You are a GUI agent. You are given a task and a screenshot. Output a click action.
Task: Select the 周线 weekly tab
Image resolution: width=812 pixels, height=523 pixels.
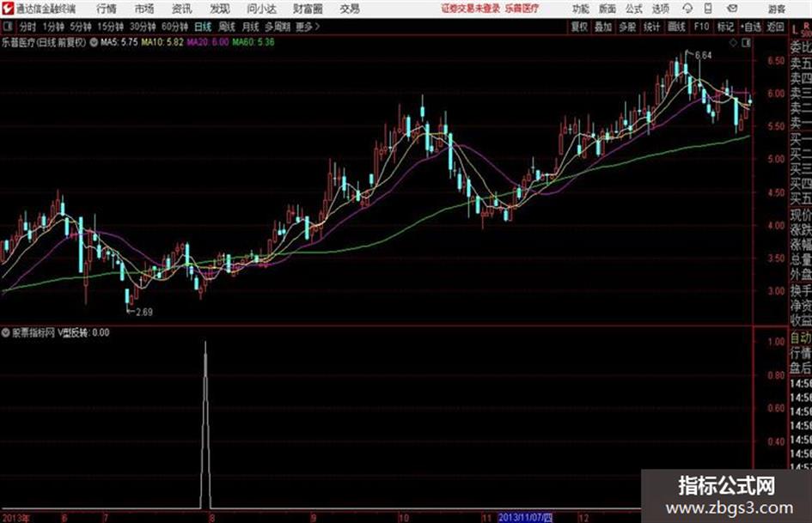pos(227,27)
